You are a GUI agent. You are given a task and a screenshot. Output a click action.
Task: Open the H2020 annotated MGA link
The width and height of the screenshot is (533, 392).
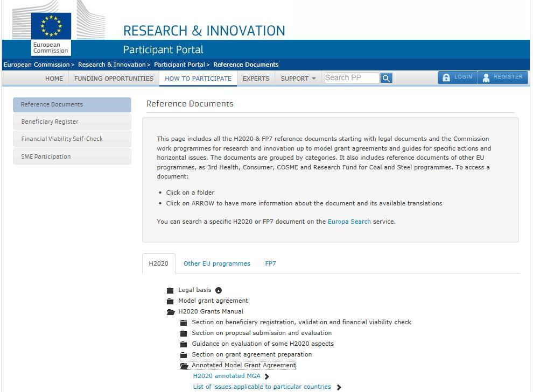(227, 376)
